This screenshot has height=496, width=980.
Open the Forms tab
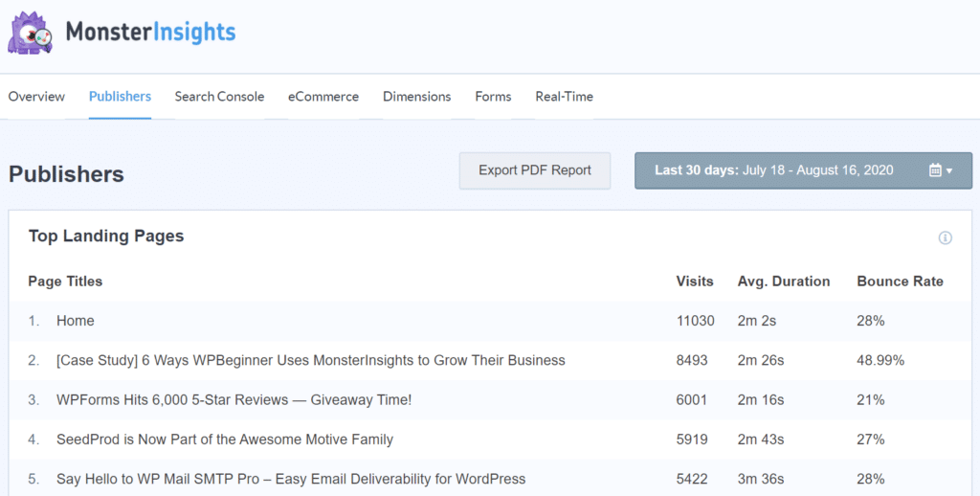493,97
